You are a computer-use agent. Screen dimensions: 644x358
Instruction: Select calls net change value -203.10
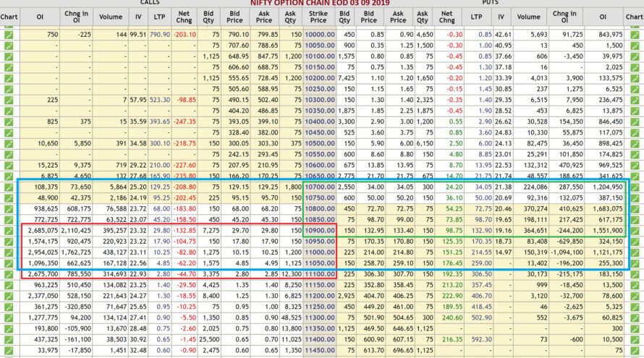click(185, 35)
